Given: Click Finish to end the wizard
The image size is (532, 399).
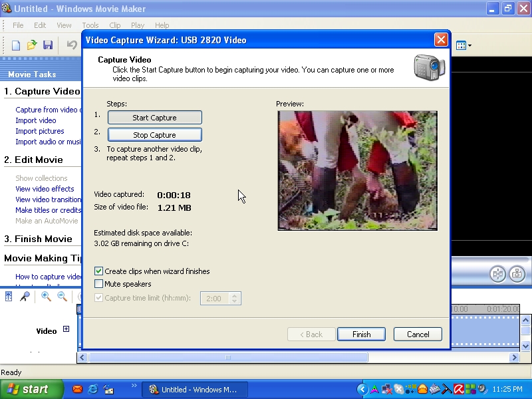Looking at the screenshot, I should 361,334.
